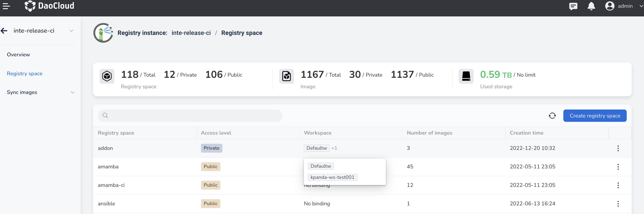
Task: Click the Public tag on ansible row
Action: [211, 204]
